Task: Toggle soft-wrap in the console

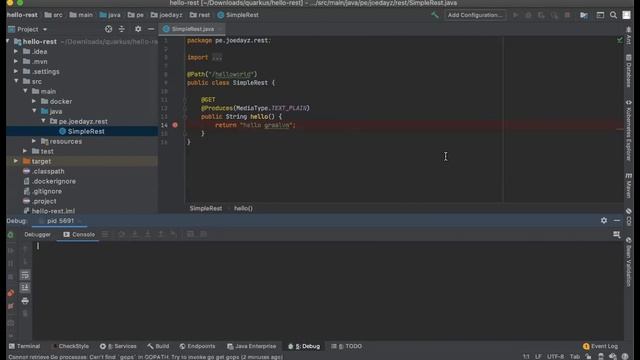Action: pyautogui.click(x=25, y=275)
